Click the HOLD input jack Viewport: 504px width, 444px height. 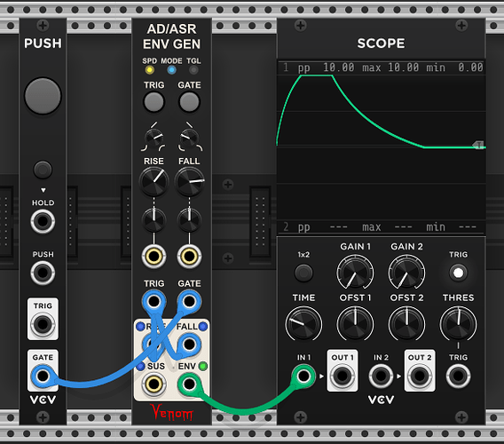pos(43,221)
